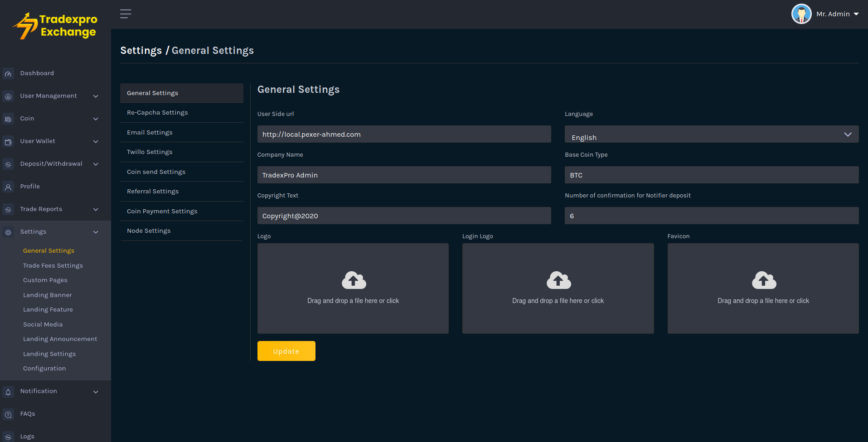Open the Landing Banner link
Screen dimensions: 868x442
48,295
